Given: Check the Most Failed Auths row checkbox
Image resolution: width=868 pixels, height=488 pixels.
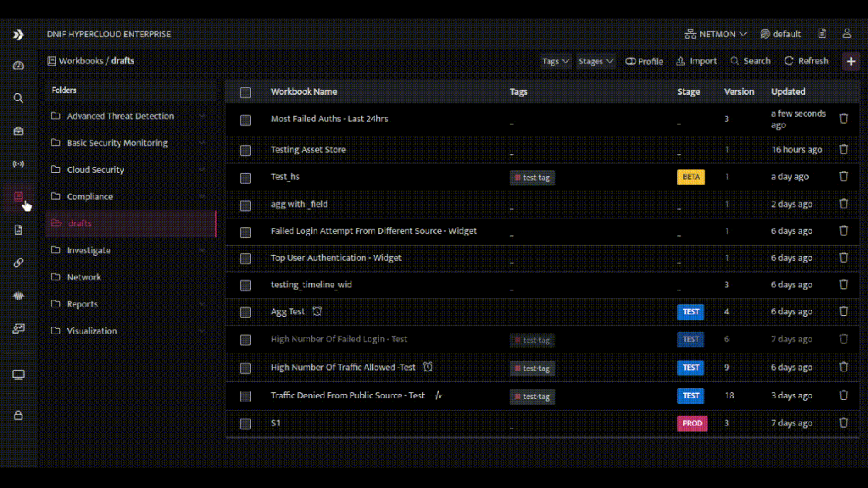Looking at the screenshot, I should [x=245, y=120].
